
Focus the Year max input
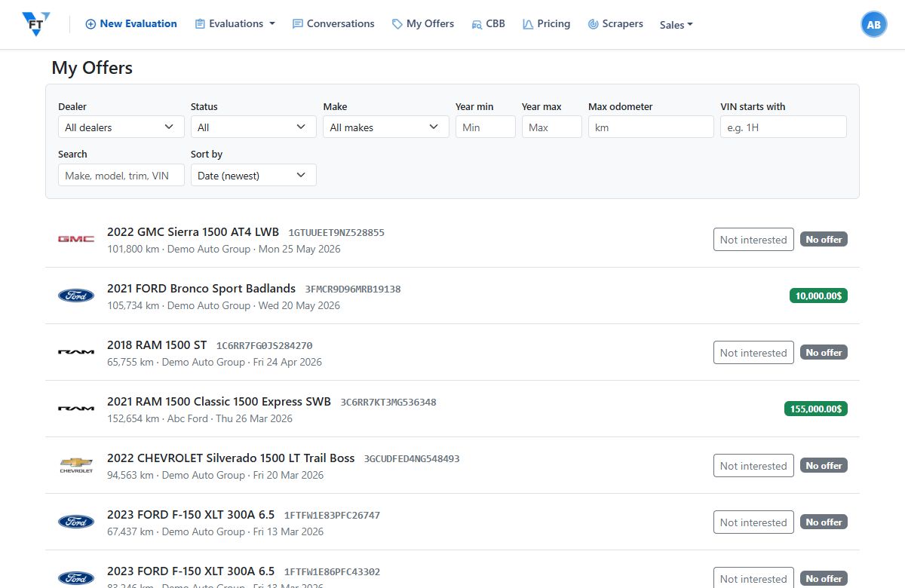coord(552,127)
